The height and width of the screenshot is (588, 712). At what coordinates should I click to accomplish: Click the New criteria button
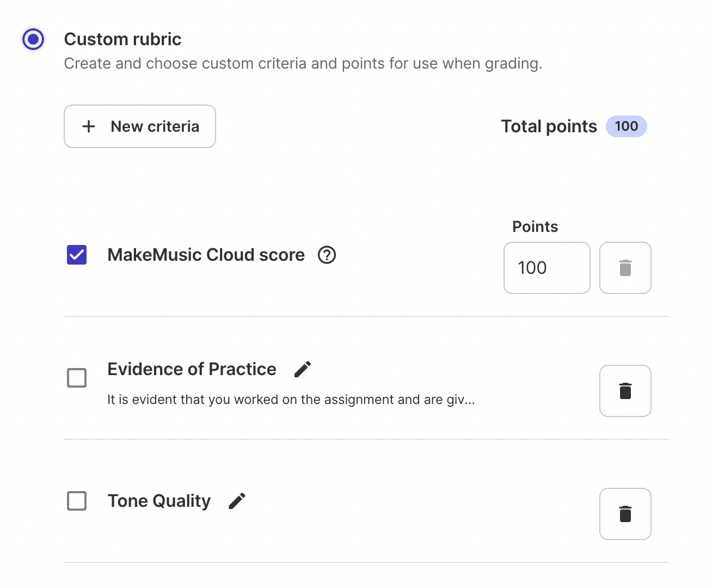tap(140, 126)
